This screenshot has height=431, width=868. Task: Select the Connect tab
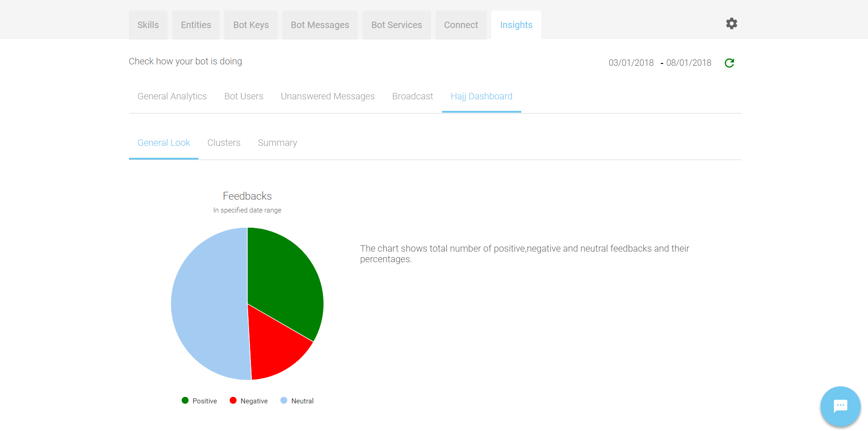click(x=461, y=25)
